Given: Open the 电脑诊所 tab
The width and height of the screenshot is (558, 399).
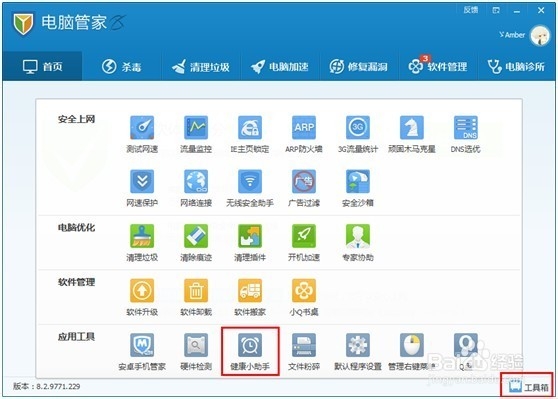Looking at the screenshot, I should [516, 66].
